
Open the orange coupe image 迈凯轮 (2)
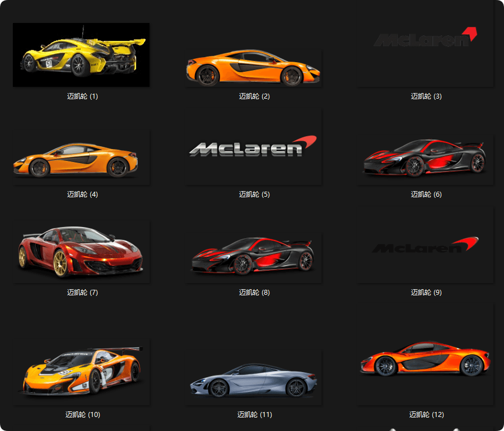tap(253, 68)
